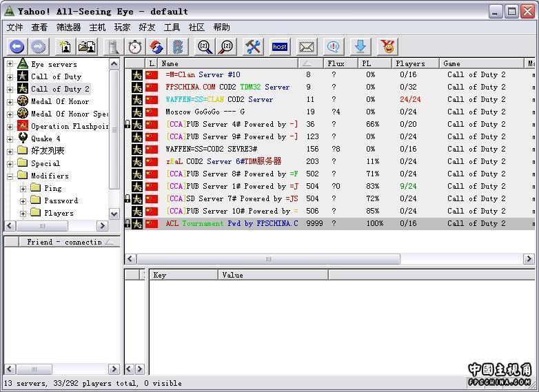Click the Yahoo medal smiley icon
539x392 pixels.
tap(387, 47)
